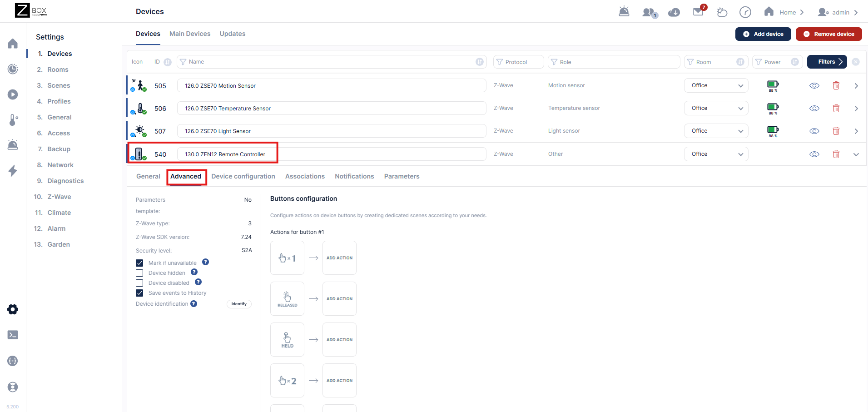Click the Protocol filter field

[519, 62]
